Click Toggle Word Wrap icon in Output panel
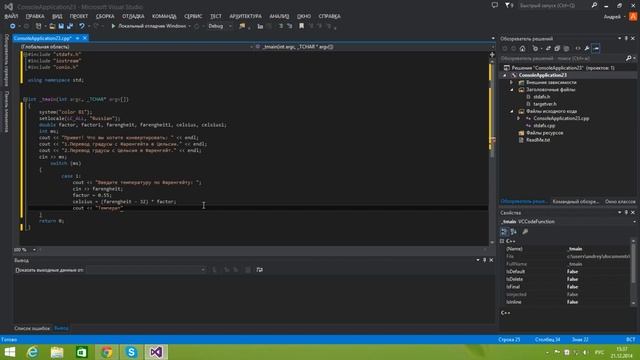The width and height of the screenshot is (640, 360). tap(260, 270)
